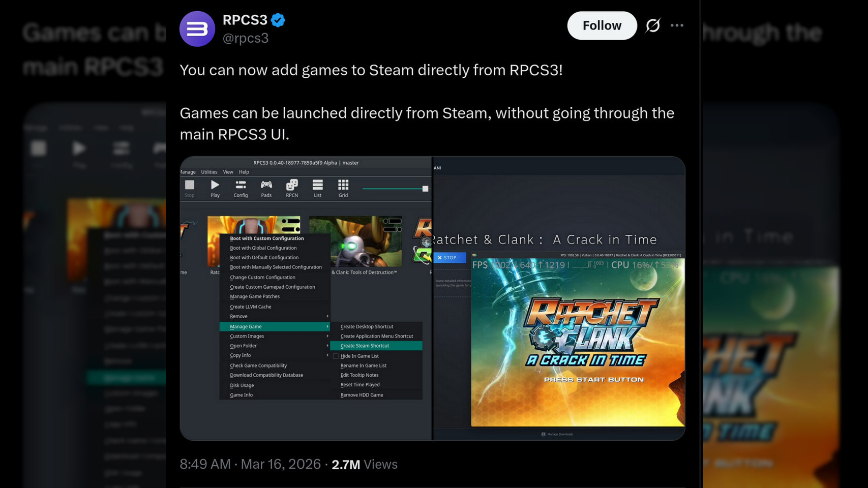868x488 pixels.
Task: Choose Edit Tooltip Notes
Action: [376, 376]
